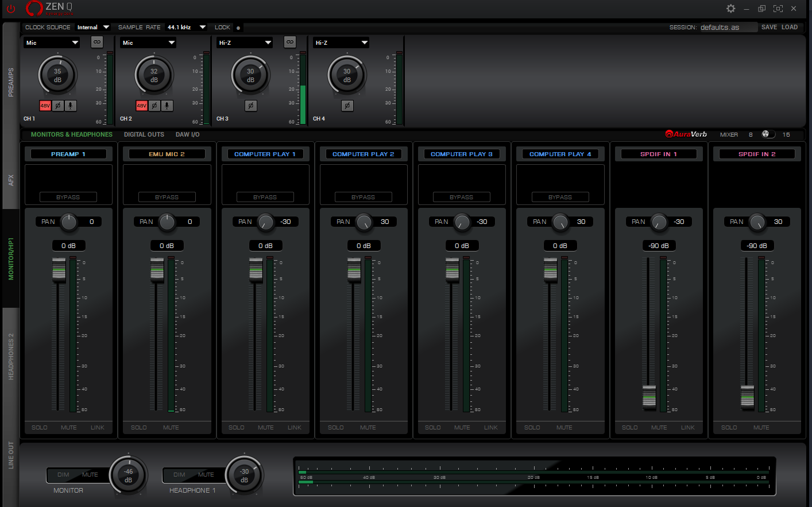Image resolution: width=812 pixels, height=507 pixels.
Task: Switch to the Digital Outs tab
Action: click(x=144, y=134)
